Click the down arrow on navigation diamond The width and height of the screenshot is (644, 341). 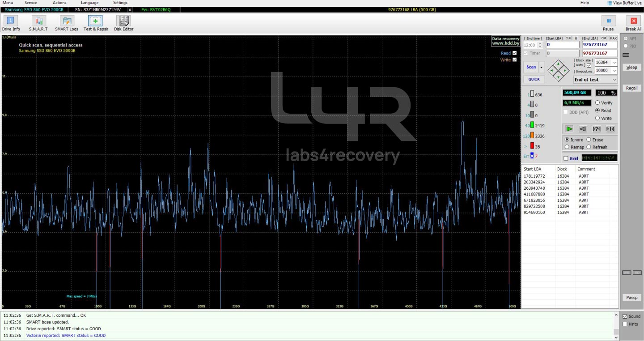point(559,77)
